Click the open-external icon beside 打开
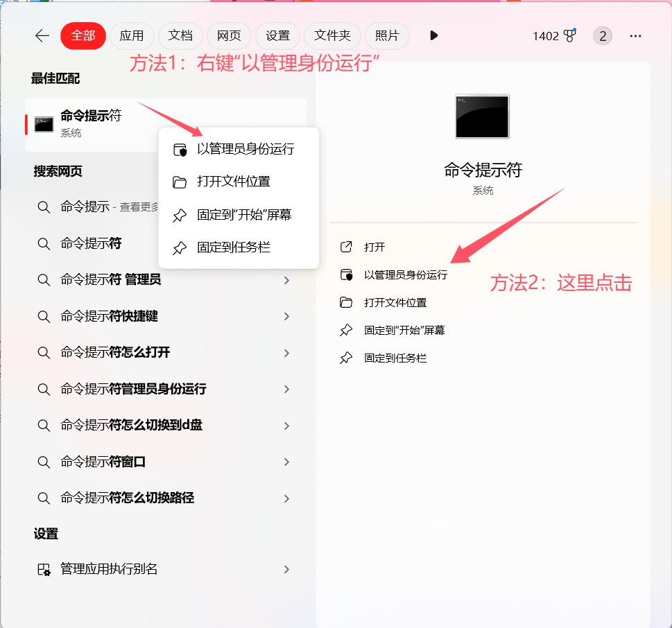 point(346,247)
